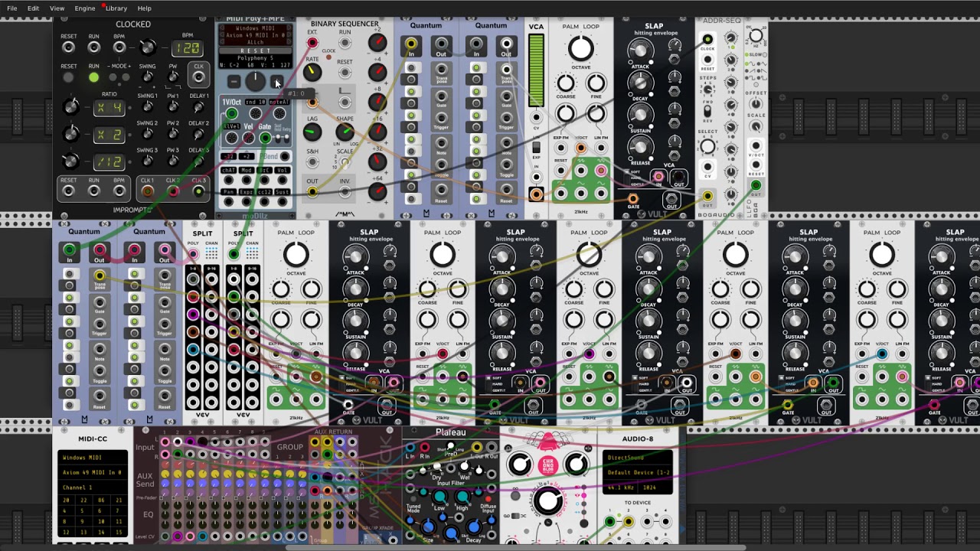Screen dimensions: 980x551
Task: Flip the SCALE switch on Binary Sequencer
Action: [345, 163]
